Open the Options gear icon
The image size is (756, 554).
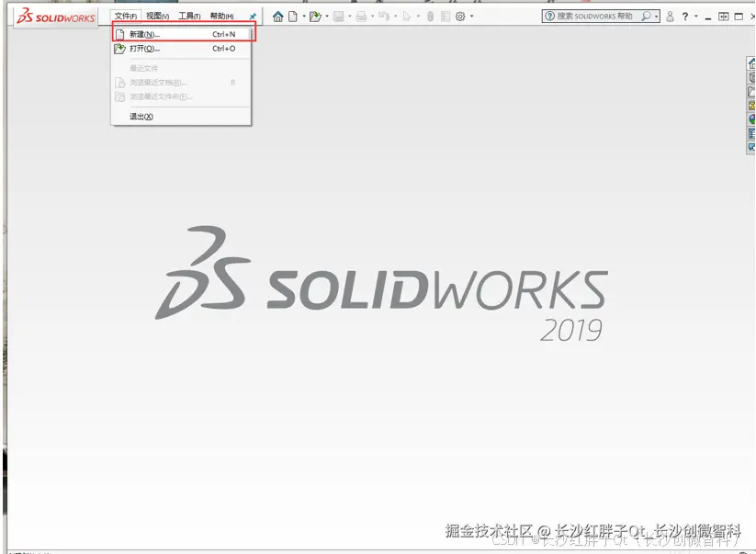pyautogui.click(x=460, y=16)
